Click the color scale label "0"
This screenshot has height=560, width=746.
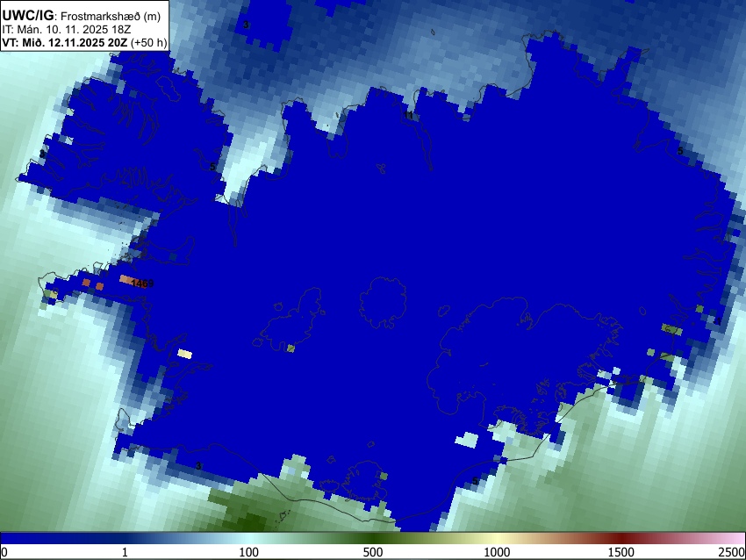(x=4, y=552)
